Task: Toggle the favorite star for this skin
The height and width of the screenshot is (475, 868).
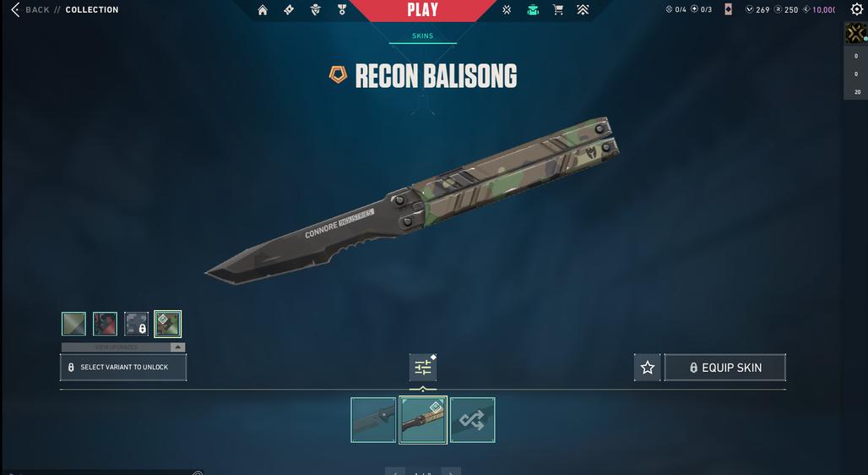Action: pos(647,368)
